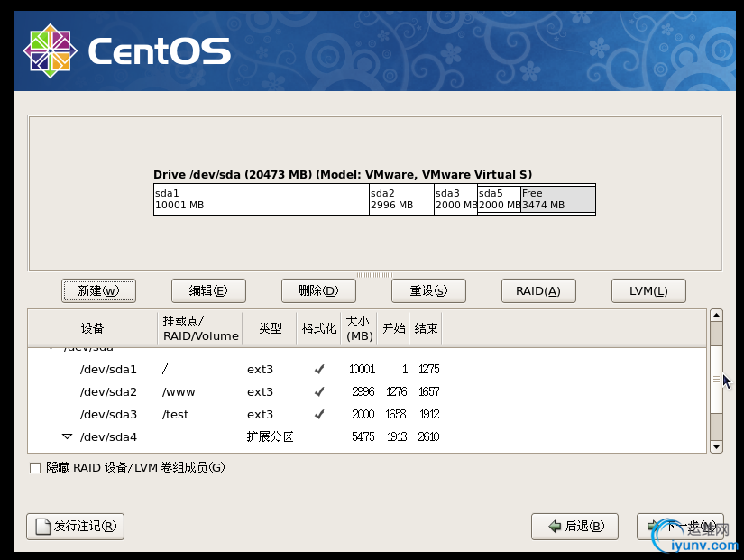Sort by the 设备 (device) column header

click(x=92, y=328)
